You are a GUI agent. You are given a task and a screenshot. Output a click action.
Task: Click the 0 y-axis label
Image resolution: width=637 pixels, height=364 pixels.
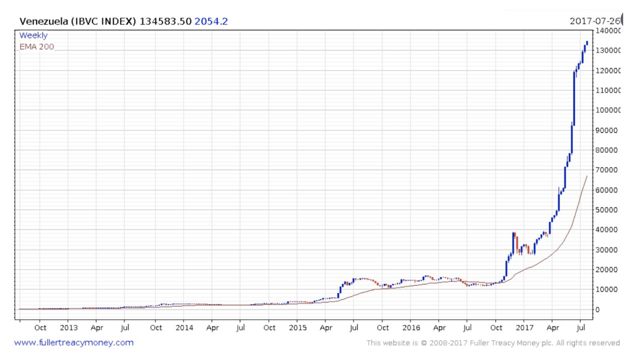(x=597, y=309)
